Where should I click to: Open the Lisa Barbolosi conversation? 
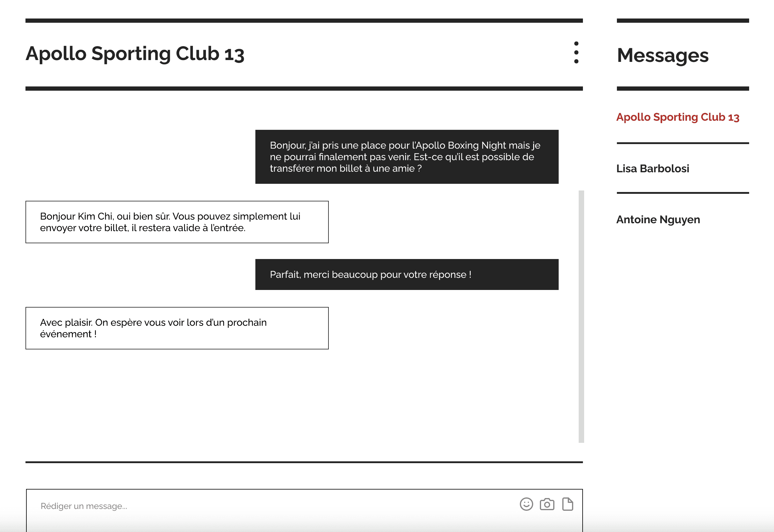click(652, 168)
